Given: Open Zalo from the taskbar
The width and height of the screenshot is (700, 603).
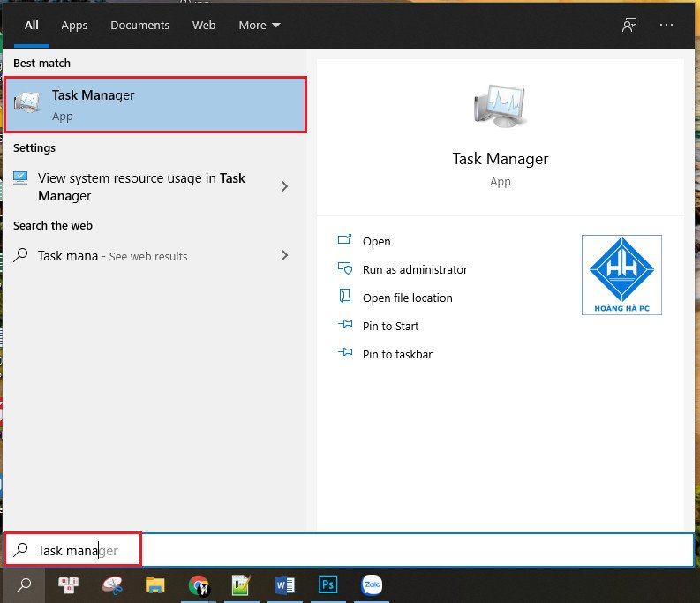Looking at the screenshot, I should click(x=372, y=584).
